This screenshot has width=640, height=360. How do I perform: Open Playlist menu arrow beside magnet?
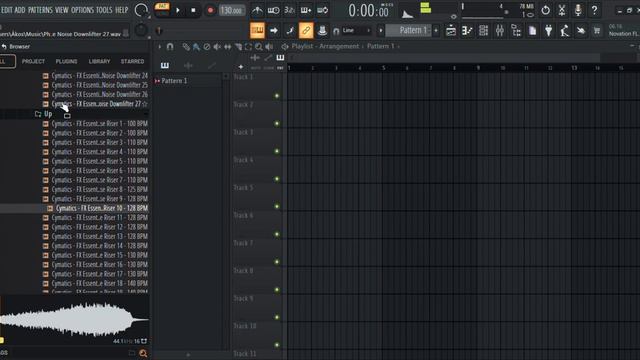[160, 47]
